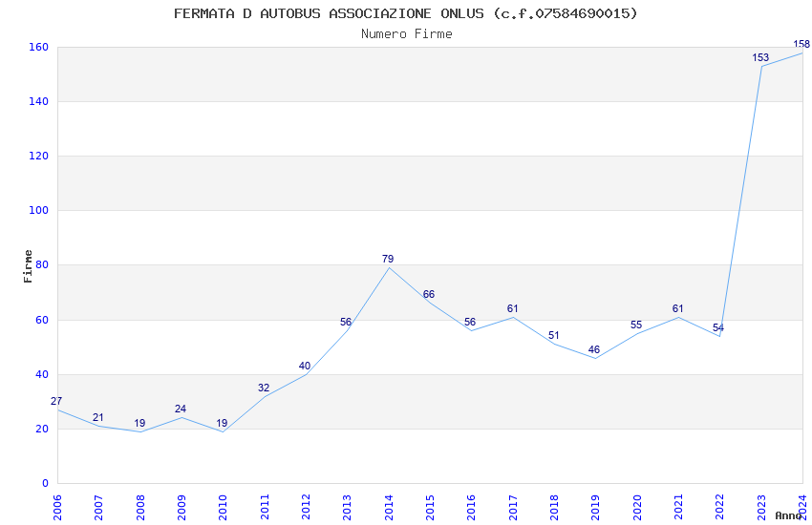The width and height of the screenshot is (812, 525).
Task: Select the peak data label 79
Action: click(x=388, y=259)
